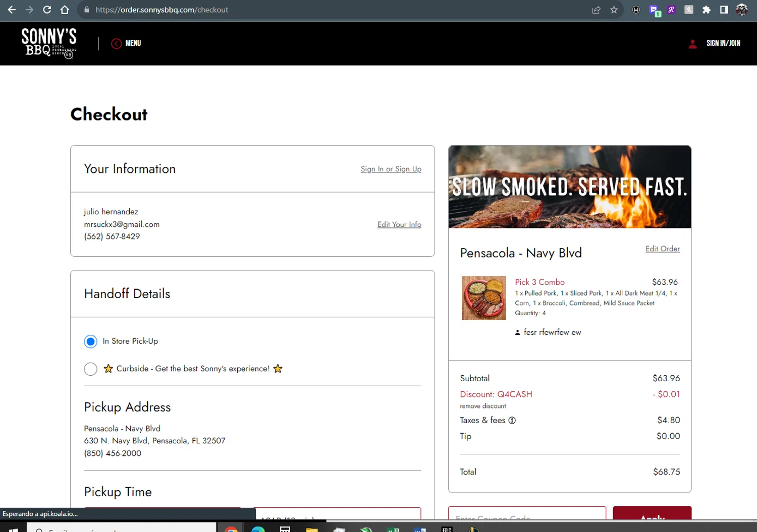Image resolution: width=757 pixels, height=532 pixels.
Task: Open the Extensions puzzle menu
Action: [707, 10]
